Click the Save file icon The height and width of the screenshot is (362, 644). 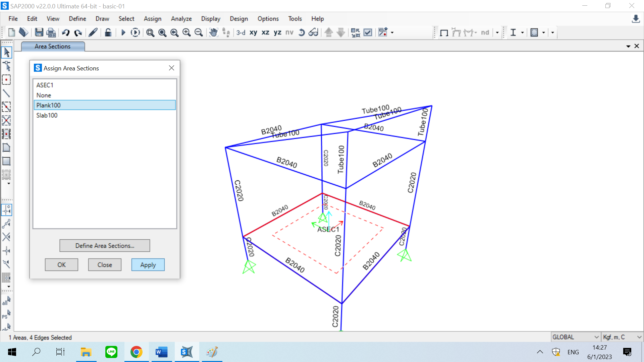39,33
